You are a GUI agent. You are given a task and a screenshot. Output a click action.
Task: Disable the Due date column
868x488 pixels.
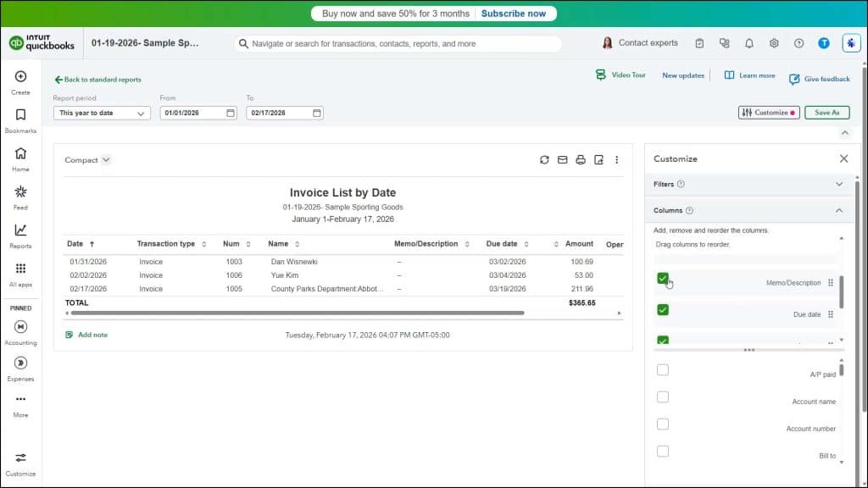[663, 310]
